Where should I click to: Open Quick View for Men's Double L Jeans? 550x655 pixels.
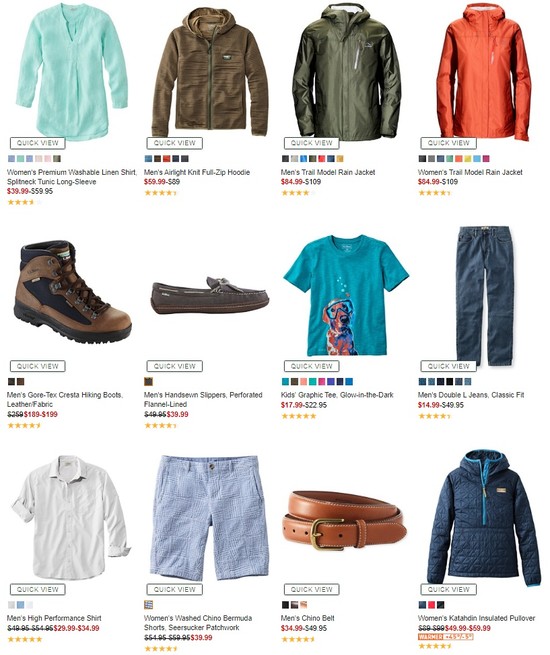coord(449,366)
